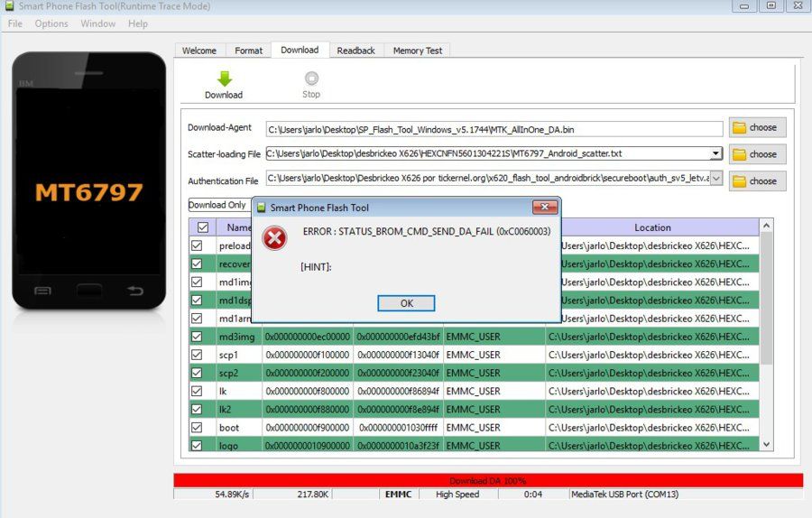The image size is (812, 518).
Task: Open the Window menu
Action: 97,23
